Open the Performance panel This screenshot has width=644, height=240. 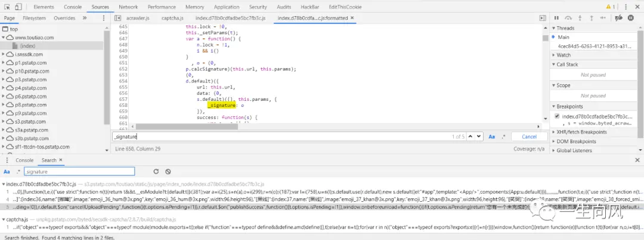coord(162,7)
